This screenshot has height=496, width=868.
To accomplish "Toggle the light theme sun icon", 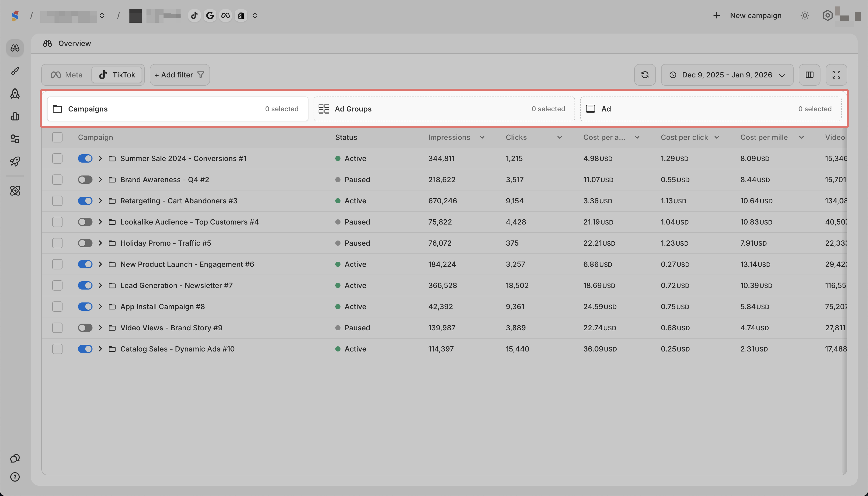I will coord(805,15).
